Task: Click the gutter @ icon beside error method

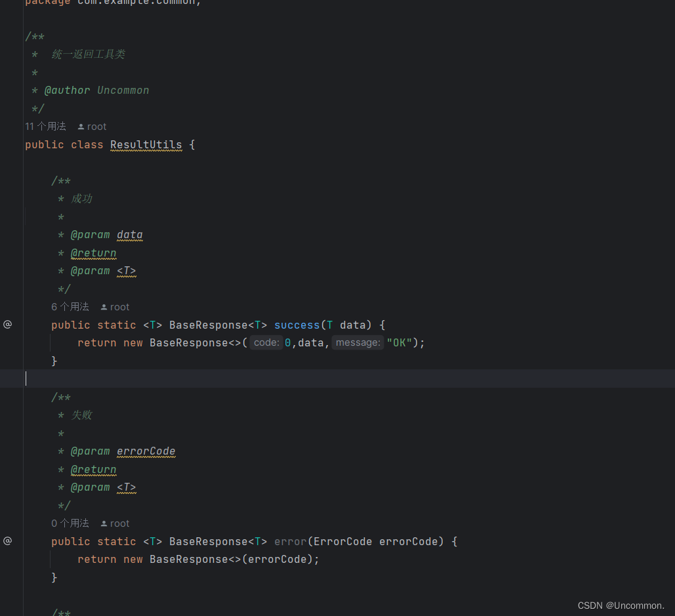Action: tap(8, 541)
